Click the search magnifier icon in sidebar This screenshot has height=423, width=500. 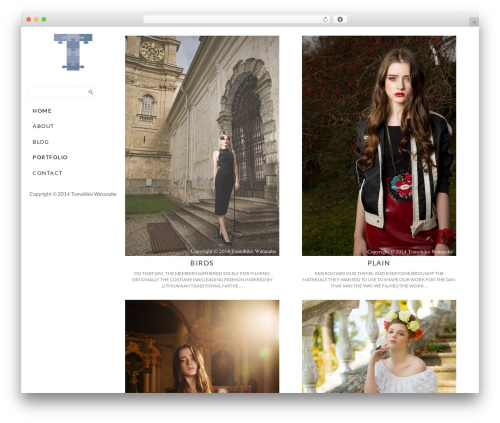click(x=90, y=92)
